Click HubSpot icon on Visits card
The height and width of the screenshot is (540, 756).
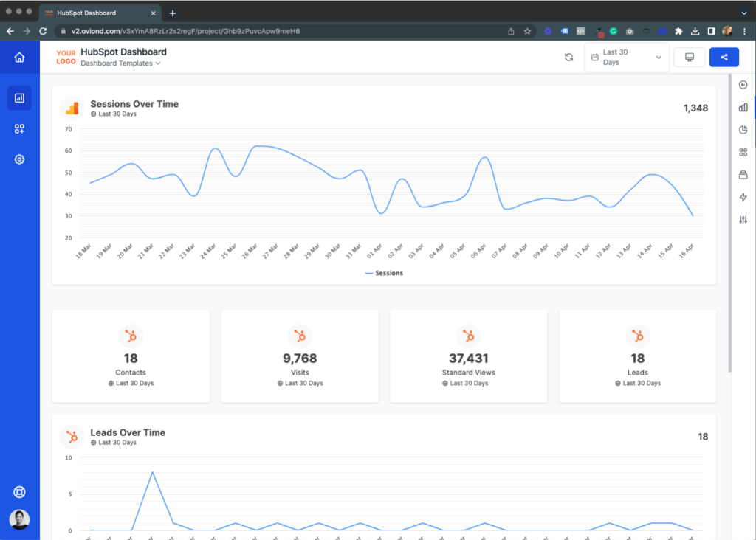[300, 336]
